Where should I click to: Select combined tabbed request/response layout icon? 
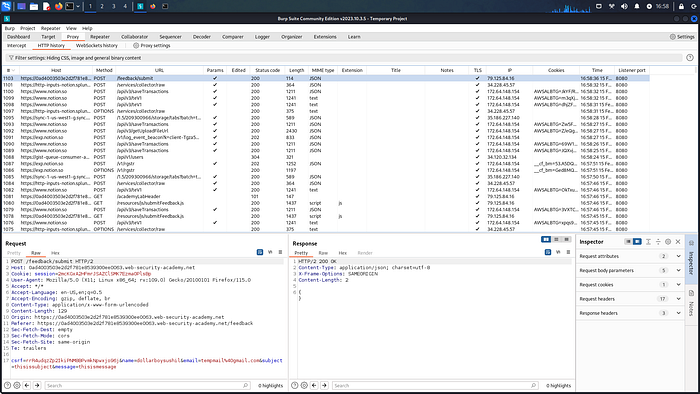(567, 240)
